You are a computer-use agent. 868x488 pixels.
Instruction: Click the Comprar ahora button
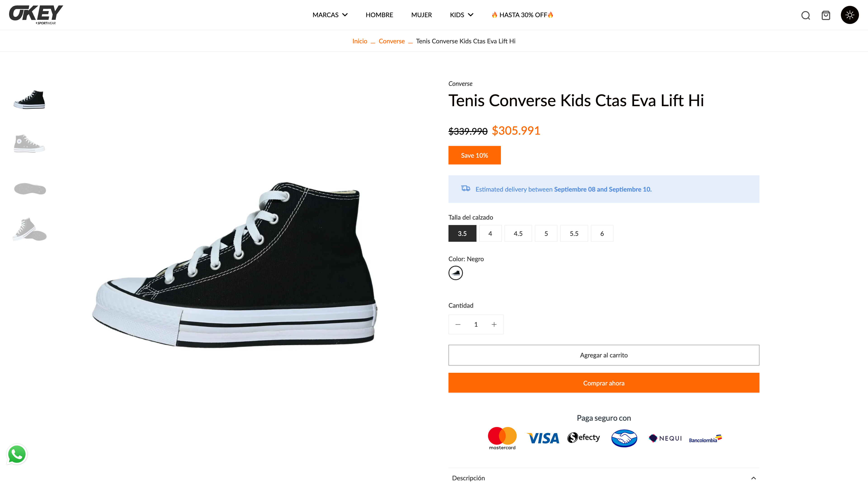pyautogui.click(x=604, y=383)
